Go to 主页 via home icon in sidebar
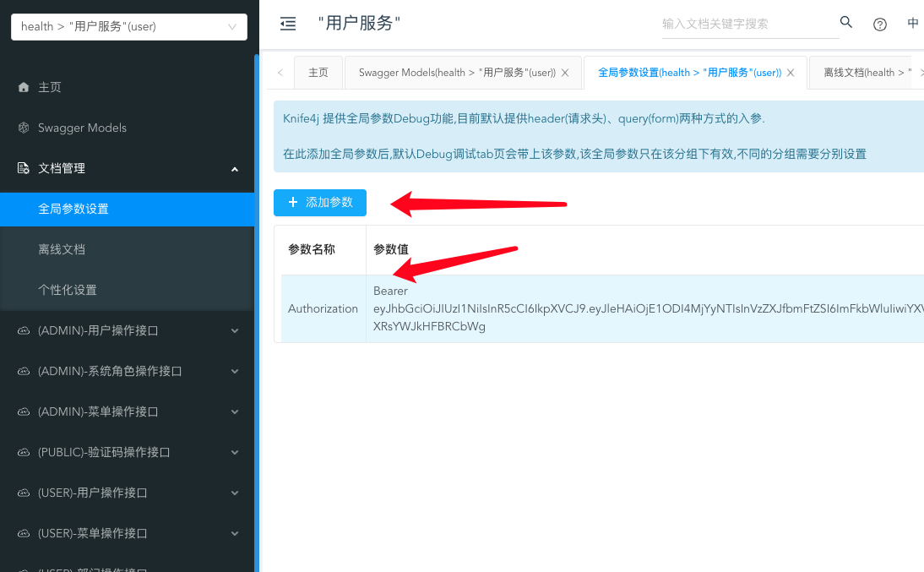The image size is (924, 572). tap(24, 87)
